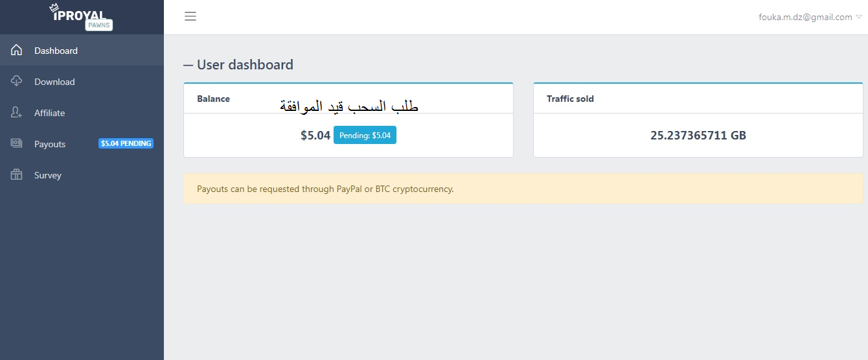Click the Balance card header
Screen dimensions: 868x360
click(x=214, y=99)
